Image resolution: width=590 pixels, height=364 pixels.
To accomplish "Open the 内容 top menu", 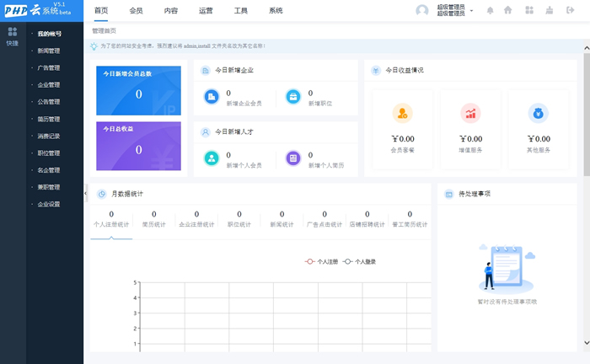I will [x=171, y=10].
